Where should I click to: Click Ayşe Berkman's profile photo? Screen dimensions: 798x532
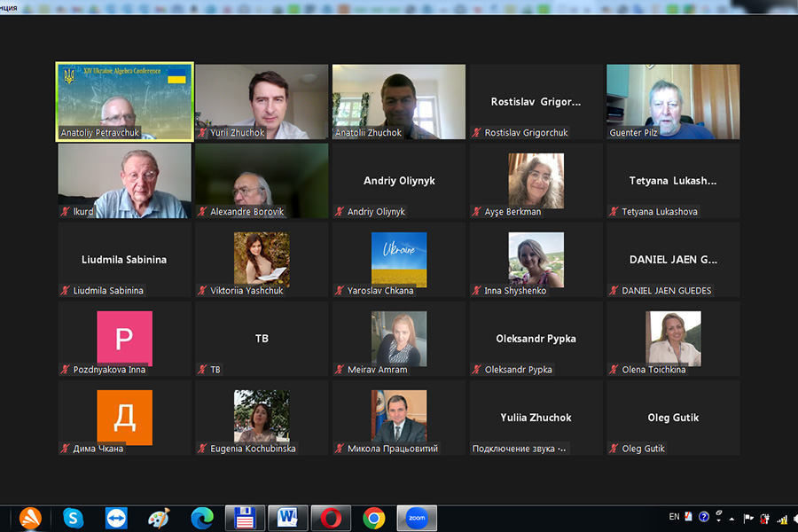click(x=536, y=181)
